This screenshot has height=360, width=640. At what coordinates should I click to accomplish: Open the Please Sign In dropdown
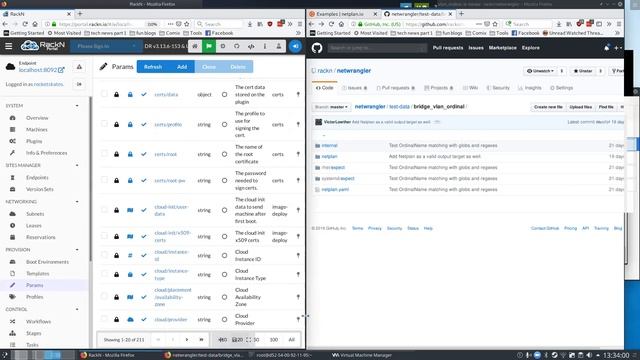(105, 46)
